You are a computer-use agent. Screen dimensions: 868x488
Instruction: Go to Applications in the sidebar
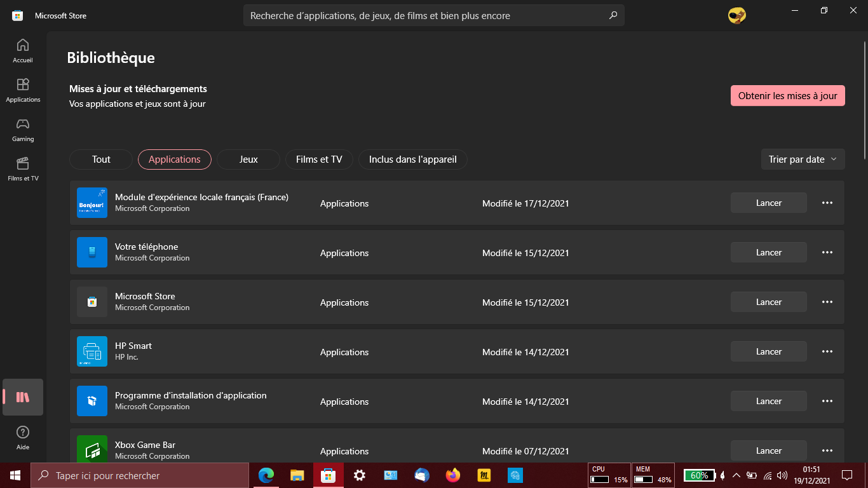point(23,90)
